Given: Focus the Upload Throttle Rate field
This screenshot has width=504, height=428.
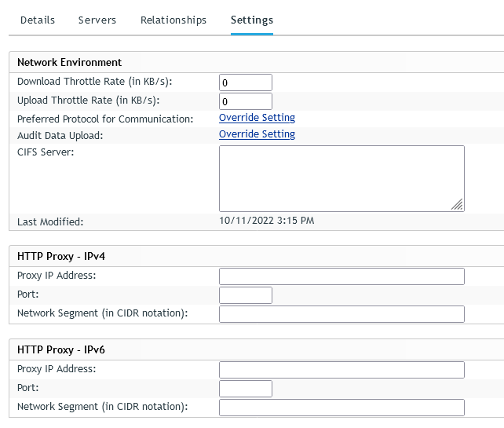Looking at the screenshot, I should click(x=245, y=101).
